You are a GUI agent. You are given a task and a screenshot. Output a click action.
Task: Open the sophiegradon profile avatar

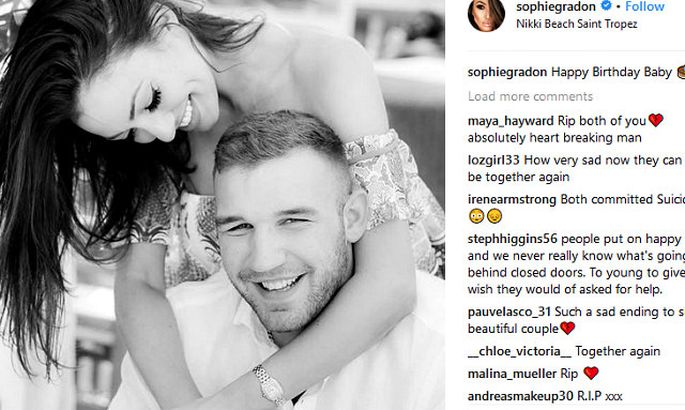(x=486, y=15)
